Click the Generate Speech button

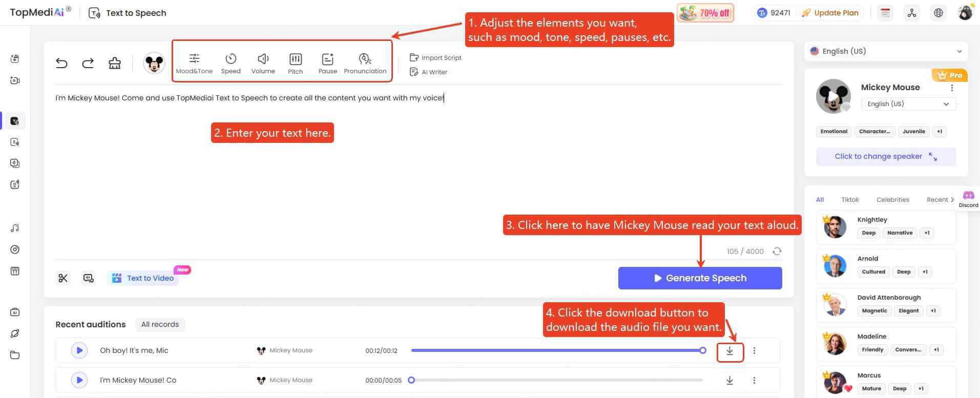tap(700, 278)
